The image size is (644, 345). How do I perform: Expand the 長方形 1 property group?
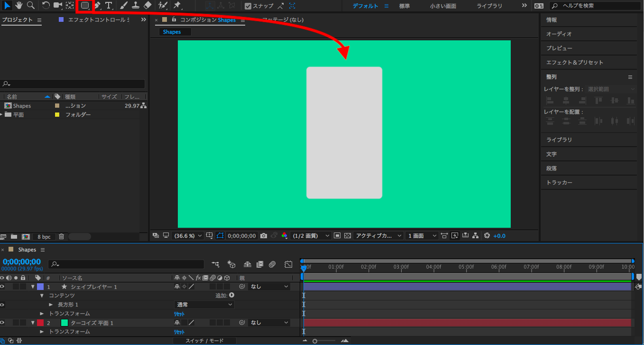tap(51, 305)
